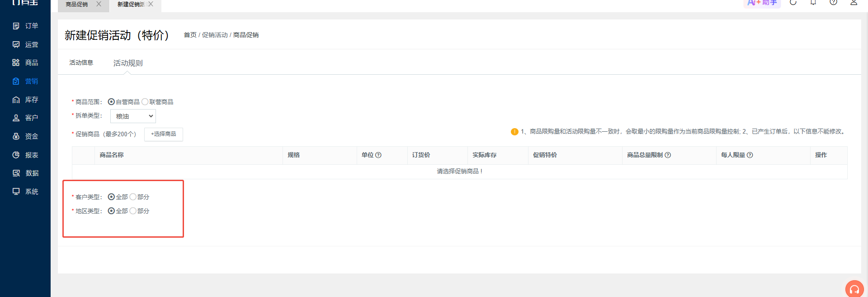Open the notifications bell

813,2
